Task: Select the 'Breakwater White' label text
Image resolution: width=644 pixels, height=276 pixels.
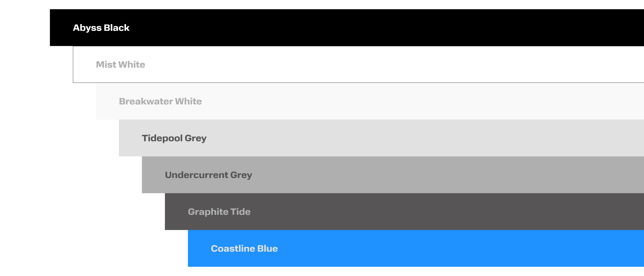Action: click(160, 101)
